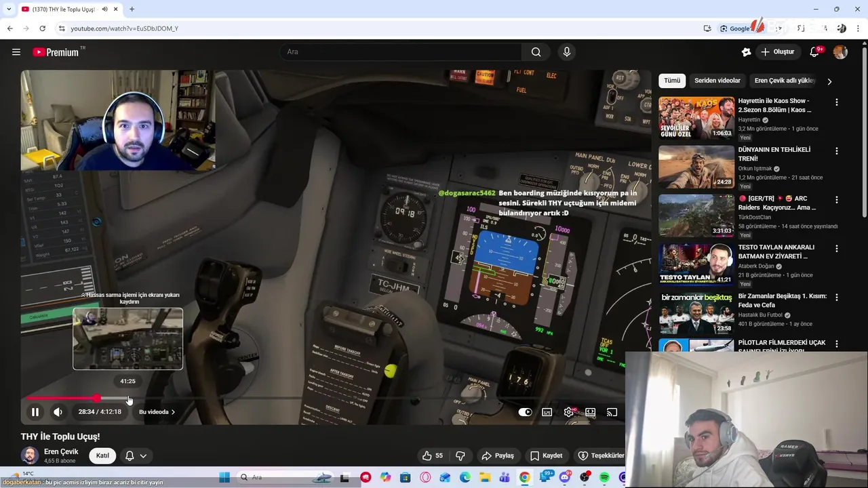Open options for Testo Taylan video
Screen dimensions: 868x488
click(x=836, y=249)
